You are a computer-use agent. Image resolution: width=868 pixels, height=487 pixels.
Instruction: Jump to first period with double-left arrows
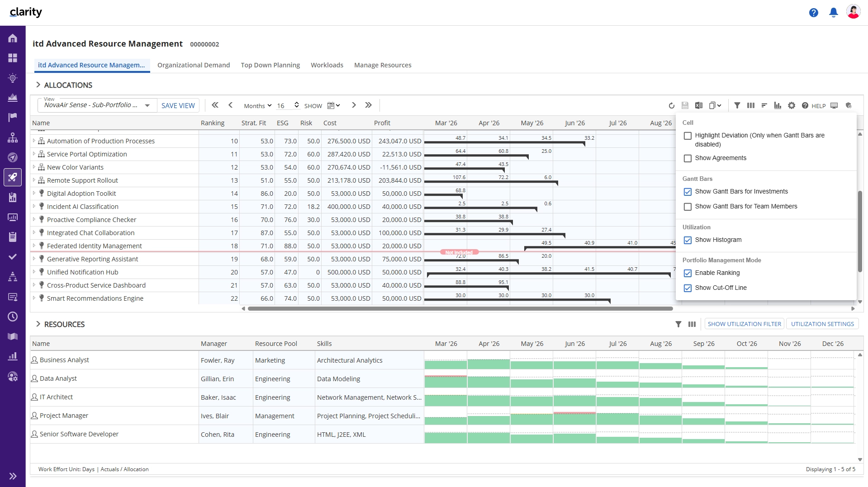click(215, 105)
